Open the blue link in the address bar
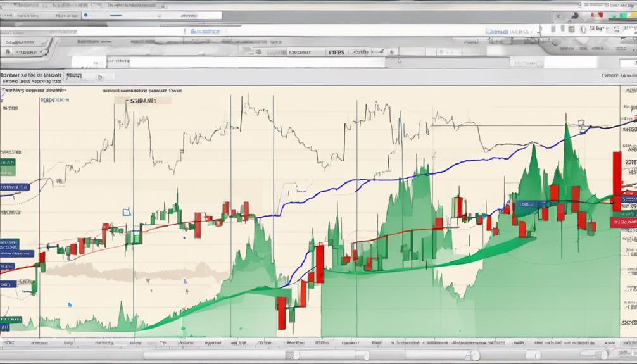 pos(205,31)
